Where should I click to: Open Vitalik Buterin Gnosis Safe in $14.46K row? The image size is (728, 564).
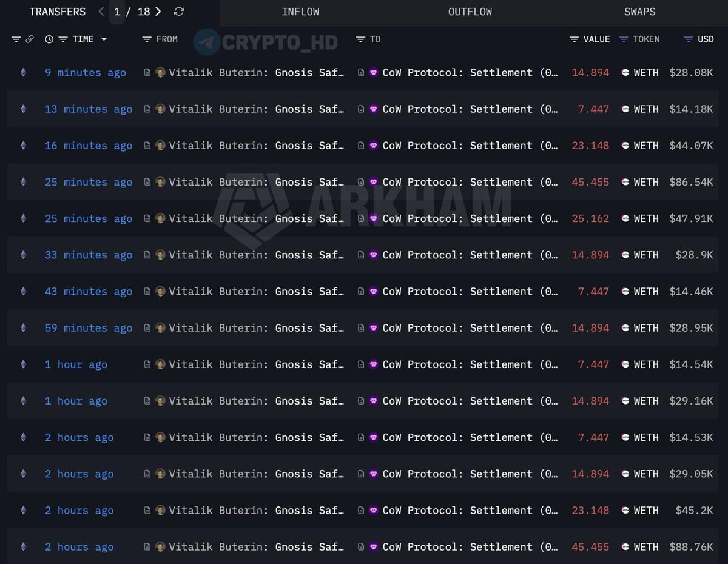(257, 291)
